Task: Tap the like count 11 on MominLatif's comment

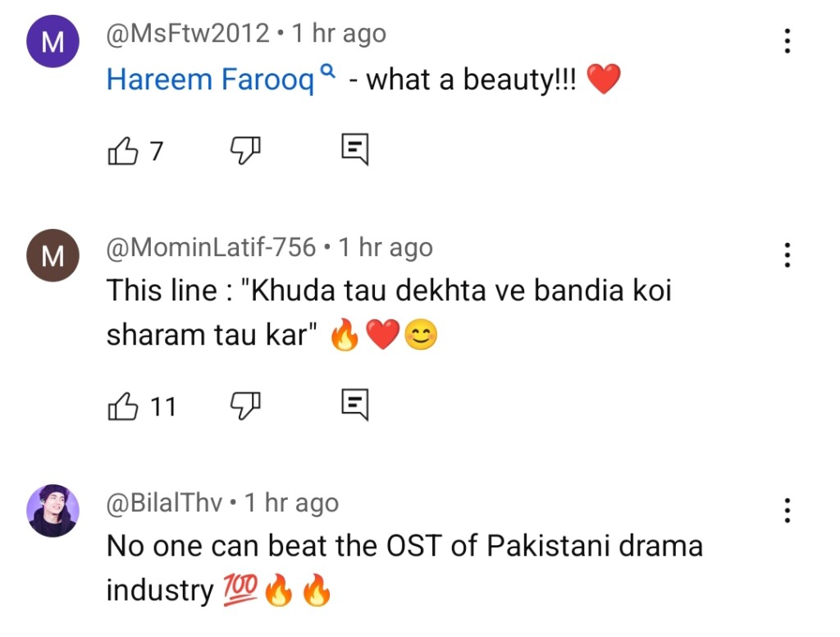Action: coord(163,406)
